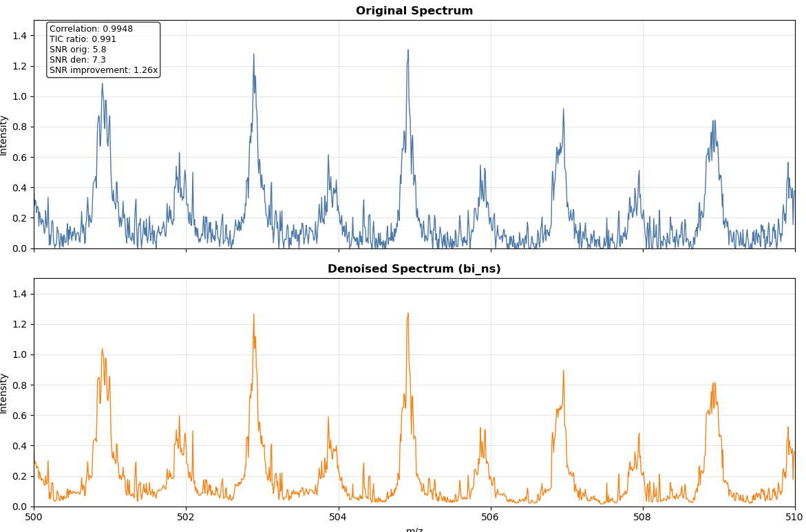The image size is (806, 532).
Task: Click the 0.2 tick on the denoised spectrum
Action: pos(20,476)
